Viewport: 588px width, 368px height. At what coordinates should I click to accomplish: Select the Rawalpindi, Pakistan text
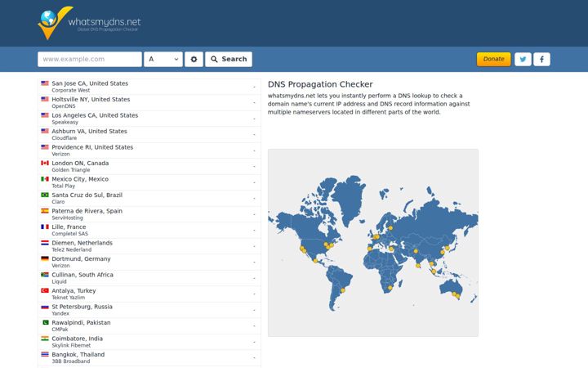click(81, 322)
